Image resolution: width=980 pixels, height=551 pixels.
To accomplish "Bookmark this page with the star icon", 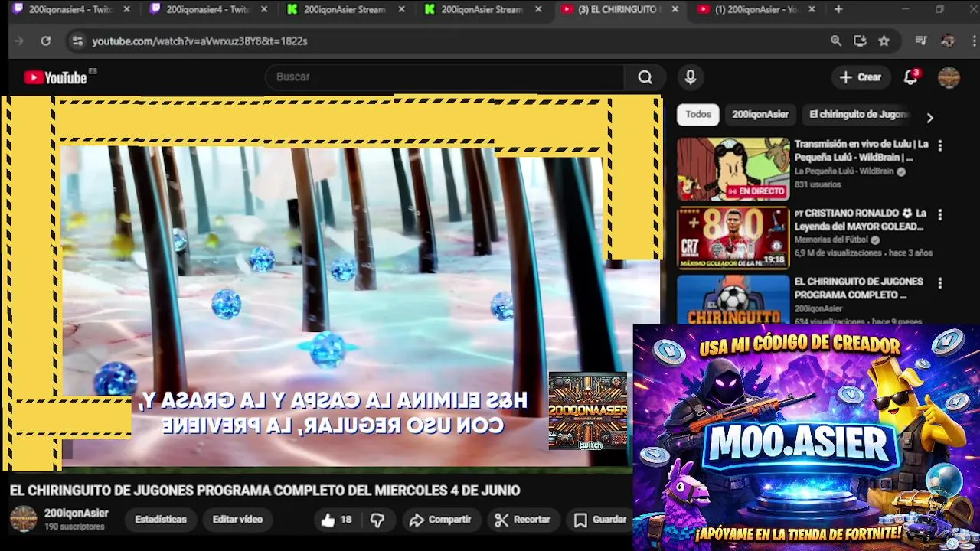I will (884, 41).
